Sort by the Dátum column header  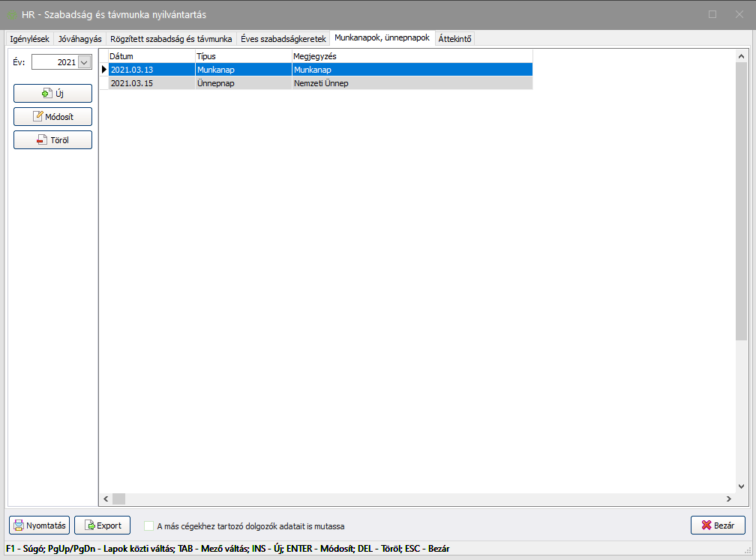(150, 56)
